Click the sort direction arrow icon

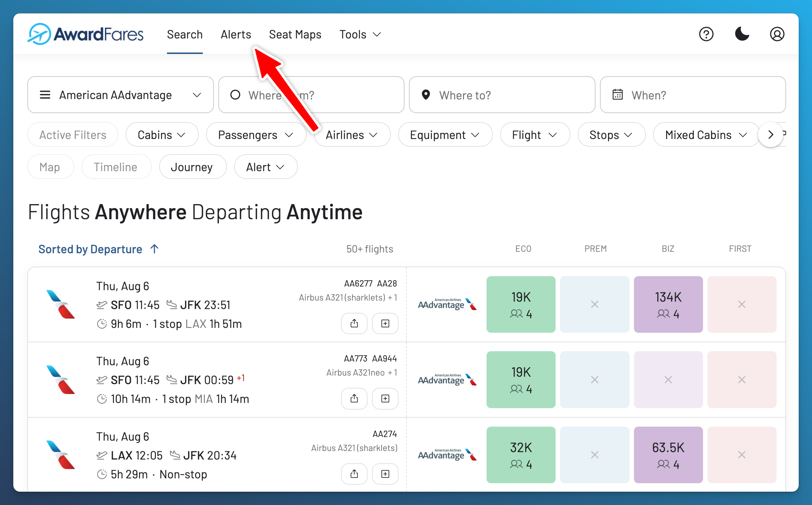tap(154, 249)
